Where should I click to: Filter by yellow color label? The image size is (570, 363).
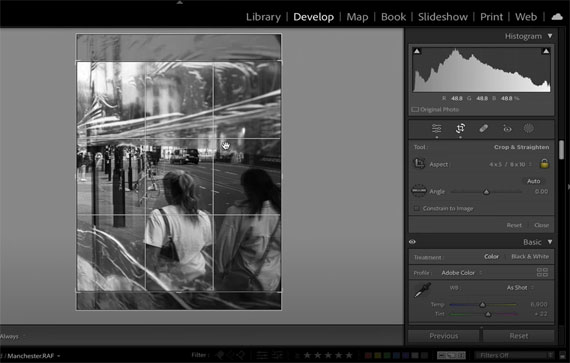[377, 355]
